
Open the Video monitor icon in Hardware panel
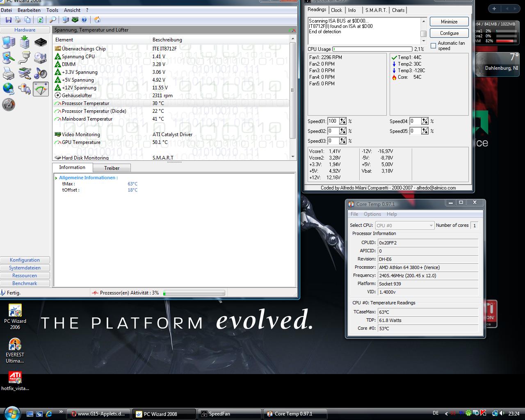9,58
